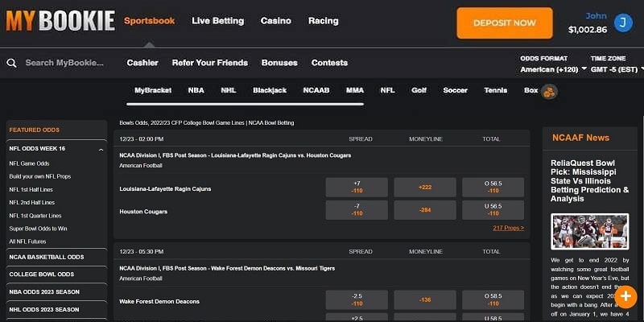Viewport: 644px width, 322px height.
Task: Go to the Casino tab
Action: click(276, 21)
